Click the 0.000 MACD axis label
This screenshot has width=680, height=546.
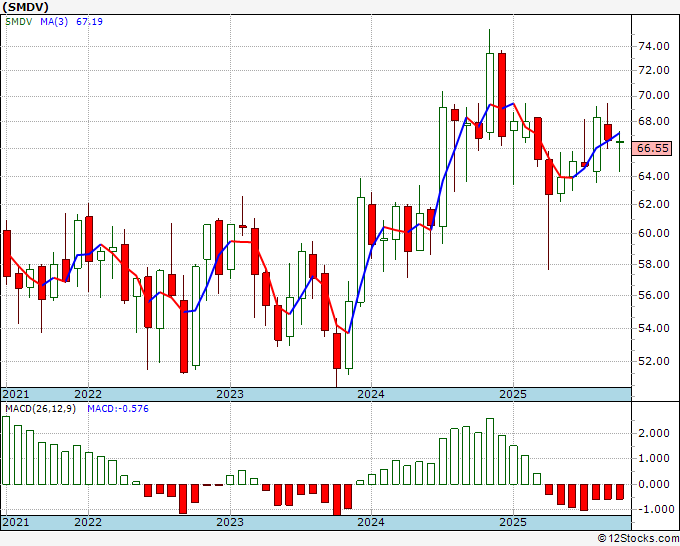point(653,484)
